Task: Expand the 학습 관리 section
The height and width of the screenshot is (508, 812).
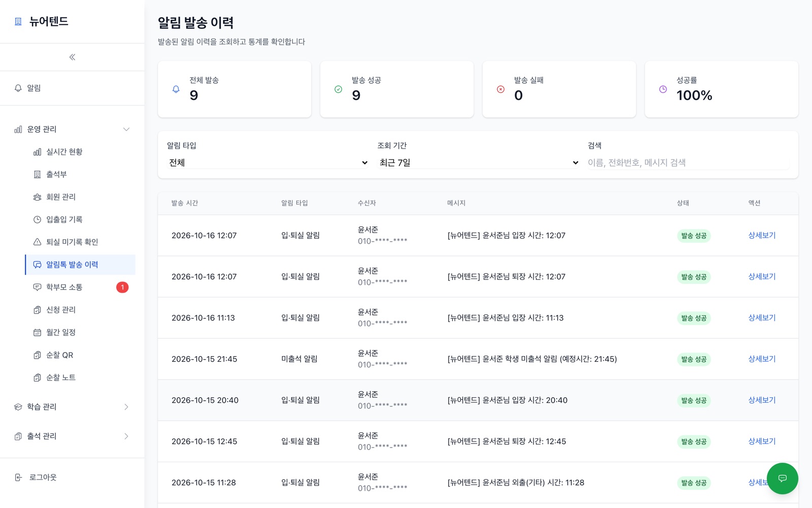Action: 72,407
